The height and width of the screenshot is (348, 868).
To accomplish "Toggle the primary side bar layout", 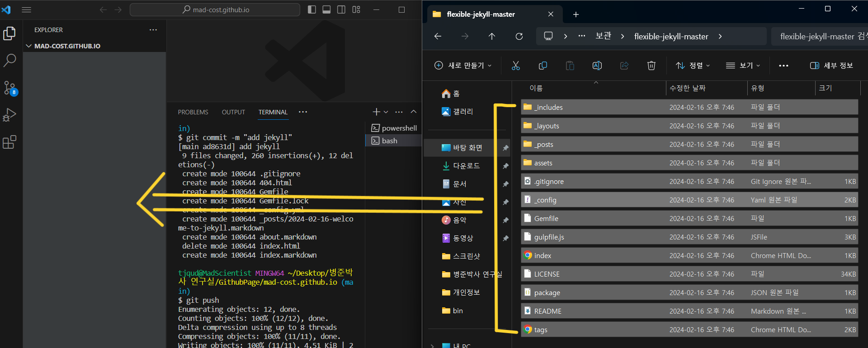I will [311, 9].
